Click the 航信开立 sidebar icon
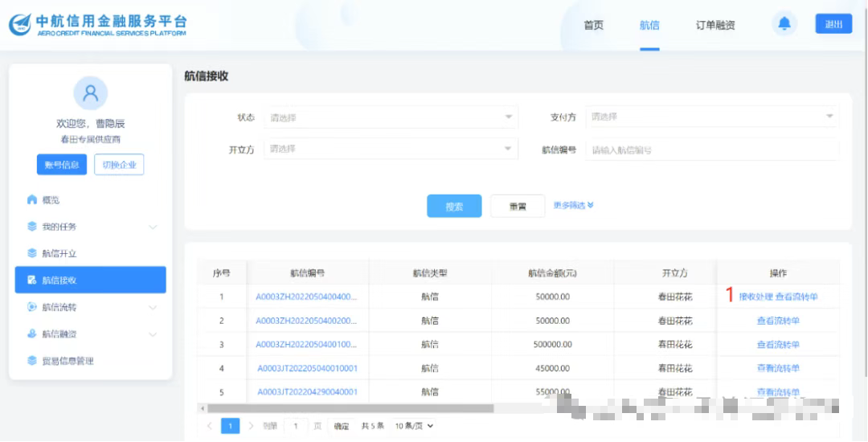 click(32, 253)
